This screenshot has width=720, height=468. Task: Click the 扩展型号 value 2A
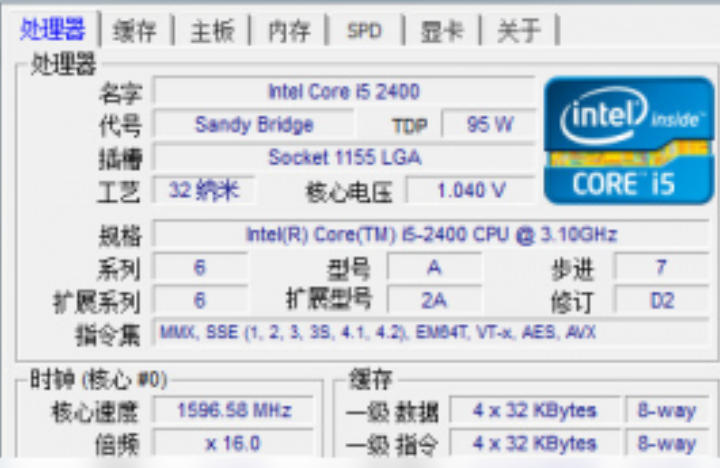click(x=434, y=300)
